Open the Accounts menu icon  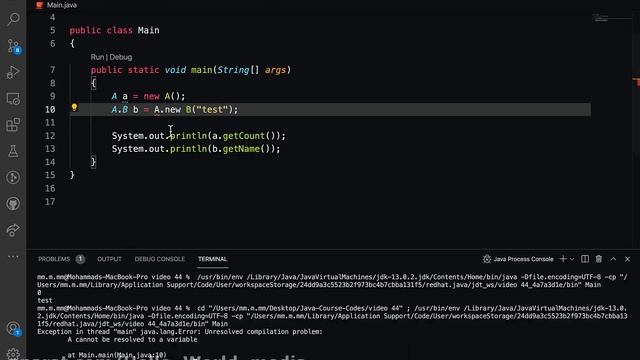13,329
